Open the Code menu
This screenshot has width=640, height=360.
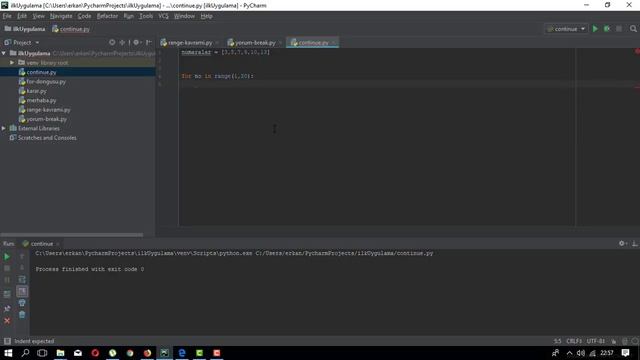tap(84, 16)
